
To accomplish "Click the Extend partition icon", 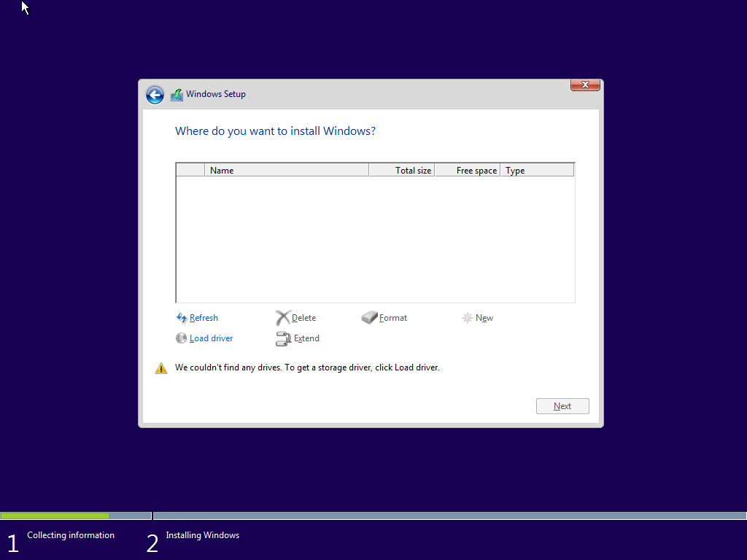I will (282, 338).
